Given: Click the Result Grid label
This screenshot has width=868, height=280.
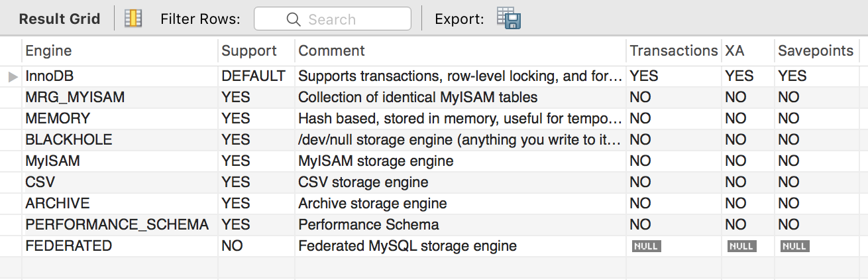Looking at the screenshot, I should pyautogui.click(x=60, y=19).
